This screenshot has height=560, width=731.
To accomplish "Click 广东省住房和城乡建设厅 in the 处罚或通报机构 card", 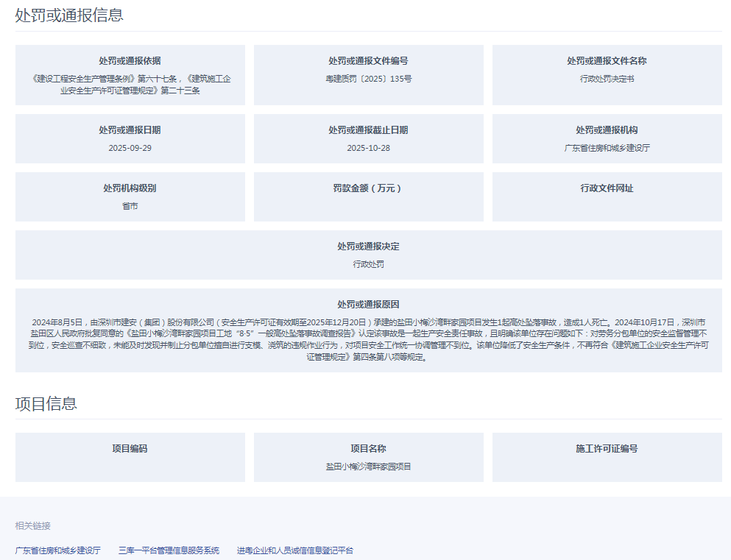I will click(x=607, y=148).
